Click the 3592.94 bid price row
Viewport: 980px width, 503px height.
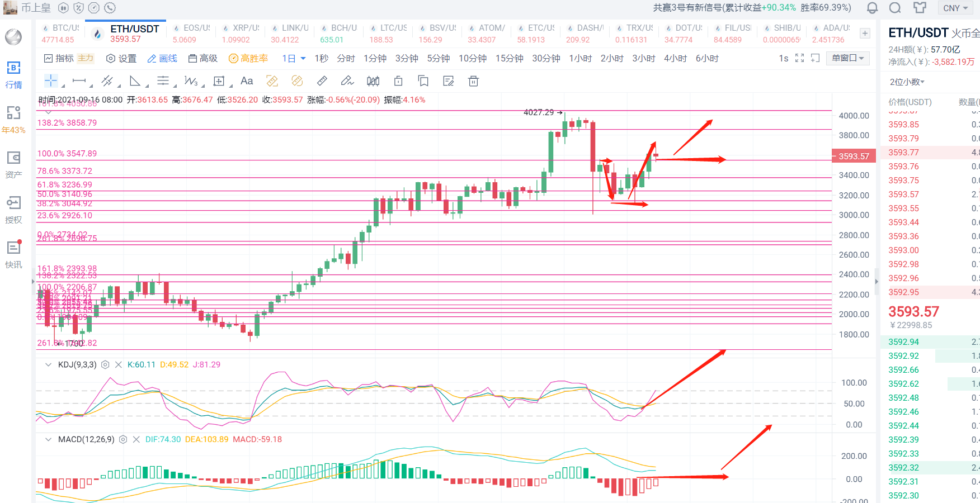pyautogui.click(x=930, y=341)
